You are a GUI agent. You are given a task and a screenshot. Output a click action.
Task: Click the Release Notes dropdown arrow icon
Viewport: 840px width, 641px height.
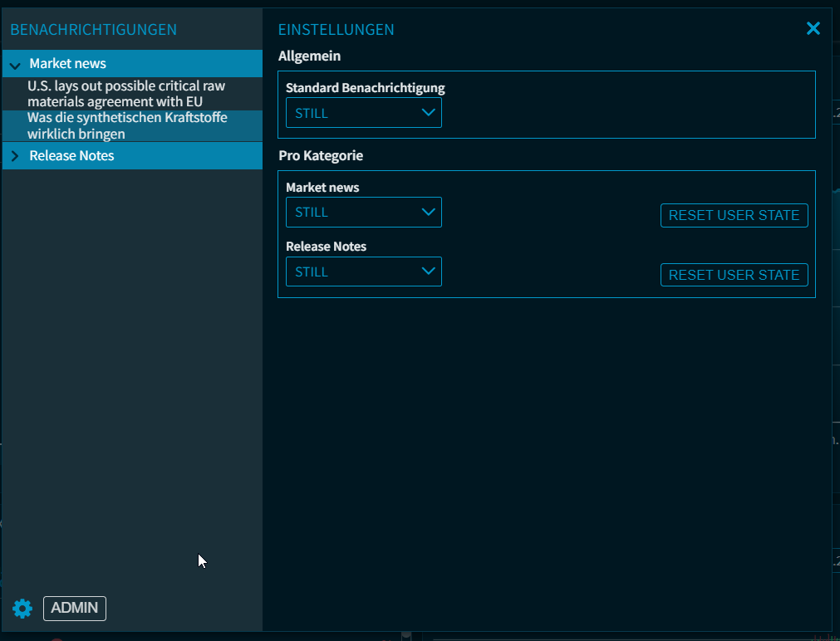(x=429, y=272)
